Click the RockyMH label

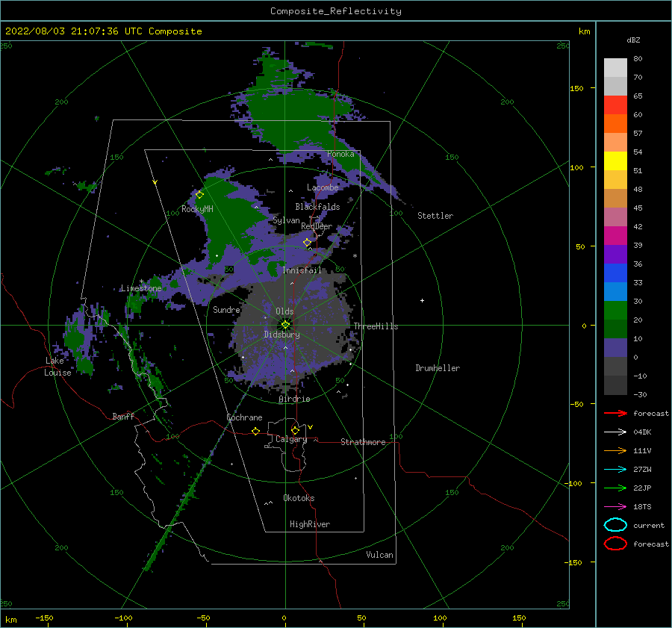pos(198,209)
